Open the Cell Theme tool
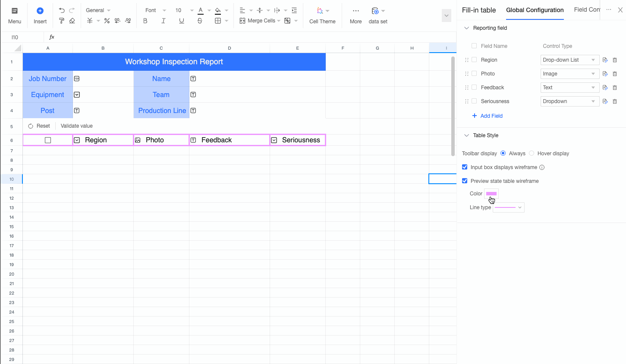The image size is (626, 364). click(322, 16)
